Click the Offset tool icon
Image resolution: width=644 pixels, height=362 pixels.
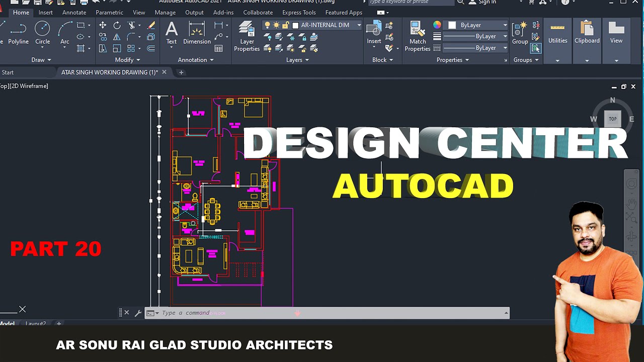[151, 49]
